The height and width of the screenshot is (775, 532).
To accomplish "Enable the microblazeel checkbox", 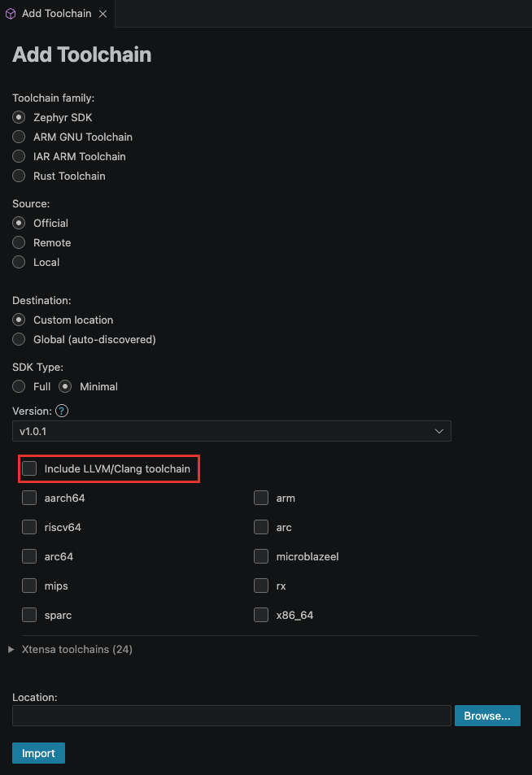I will pos(261,556).
